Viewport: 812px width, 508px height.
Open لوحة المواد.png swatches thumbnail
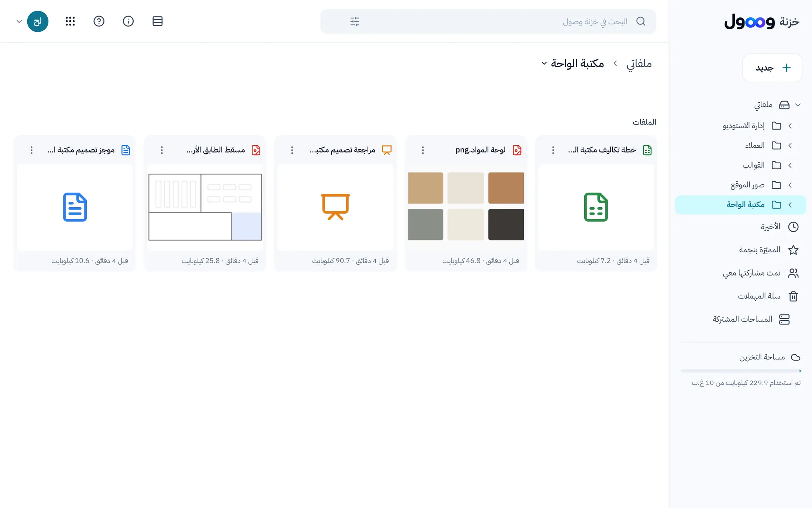click(466, 207)
